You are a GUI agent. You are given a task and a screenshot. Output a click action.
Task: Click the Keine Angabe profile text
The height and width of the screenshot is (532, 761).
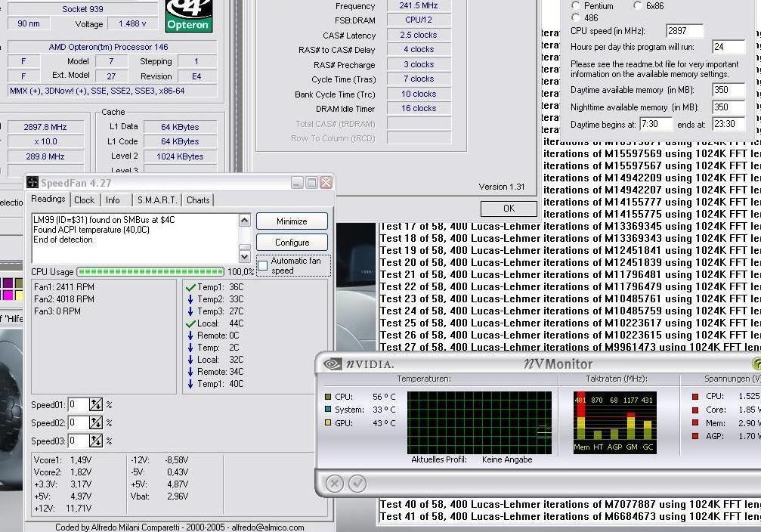507,459
